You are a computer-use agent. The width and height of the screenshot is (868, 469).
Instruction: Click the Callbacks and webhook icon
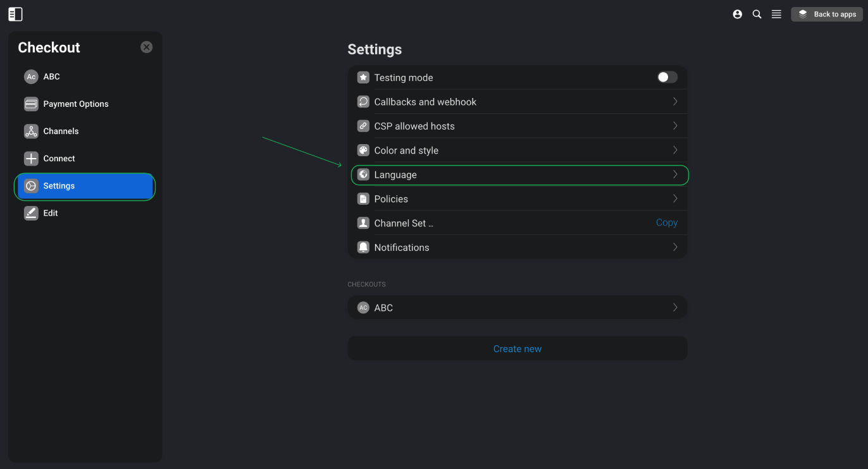pos(363,101)
